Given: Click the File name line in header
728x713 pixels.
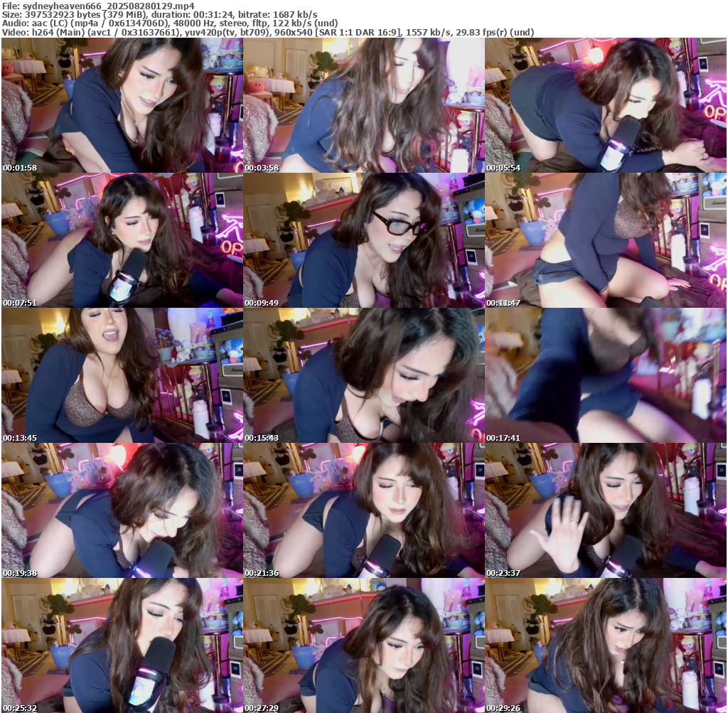Looking at the screenshot, I should [x=98, y=6].
